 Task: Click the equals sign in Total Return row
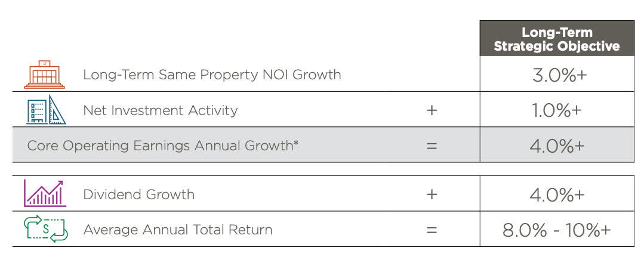point(432,229)
